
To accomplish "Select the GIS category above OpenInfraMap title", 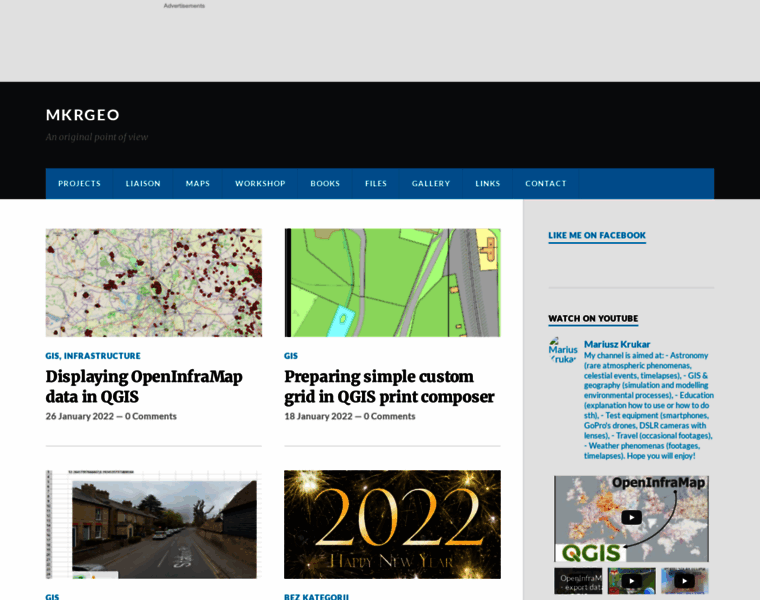I will [x=52, y=356].
